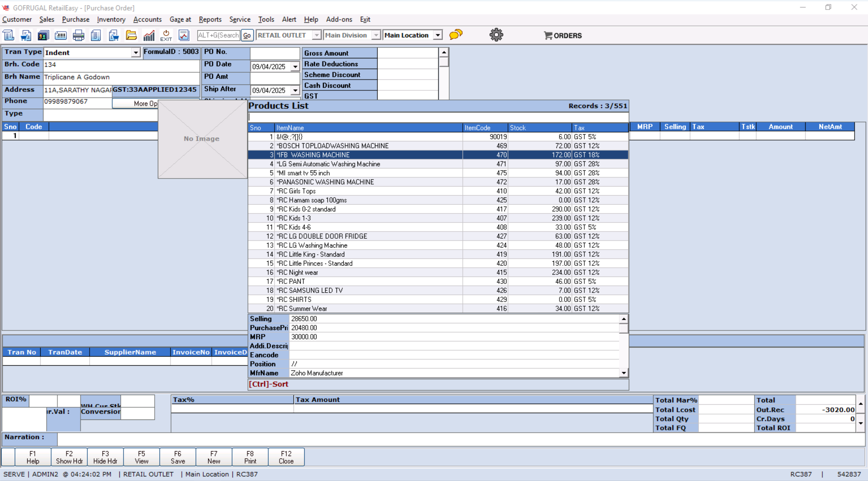Click the Products List search field
Viewport: 868px width, 481px height.
(x=438, y=117)
